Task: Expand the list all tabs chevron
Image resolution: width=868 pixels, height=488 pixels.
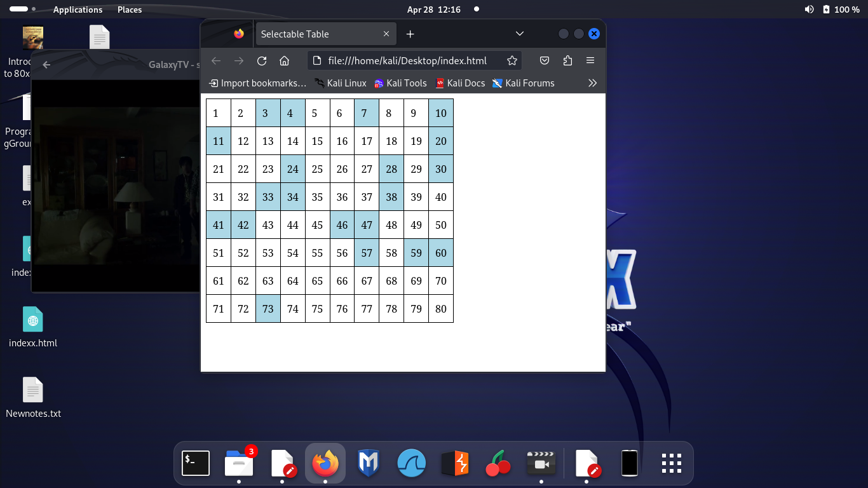Action: [x=520, y=34]
